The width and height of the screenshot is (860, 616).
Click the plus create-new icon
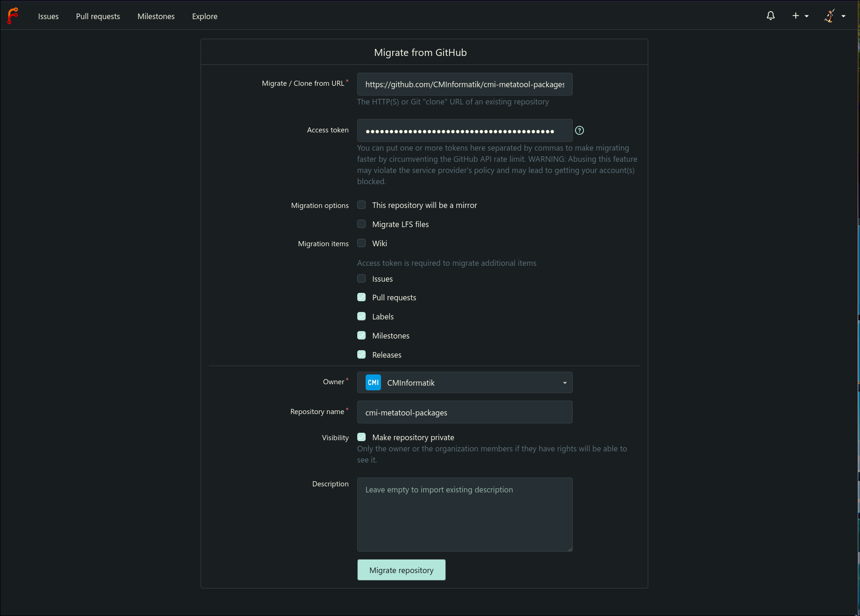click(796, 16)
